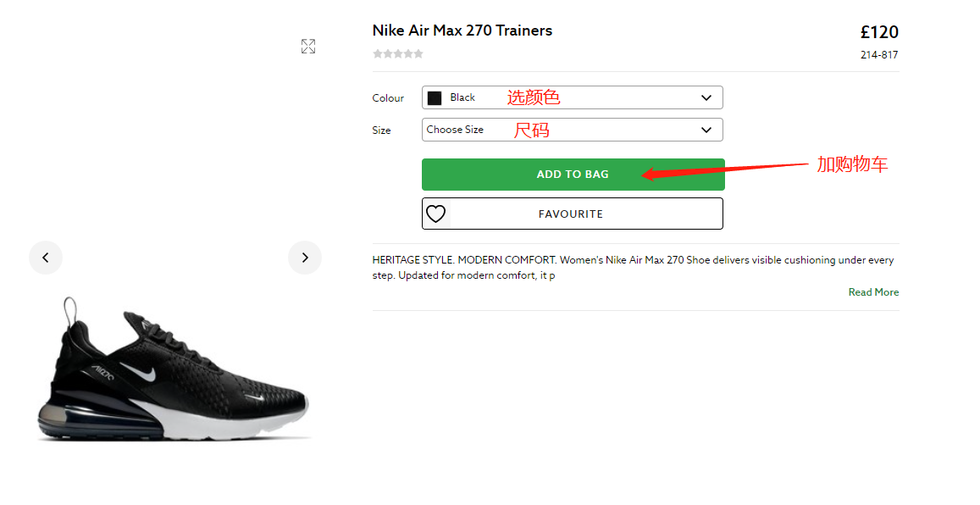980x505 pixels.
Task: Click the black Air Max shoe image
Action: point(173,369)
